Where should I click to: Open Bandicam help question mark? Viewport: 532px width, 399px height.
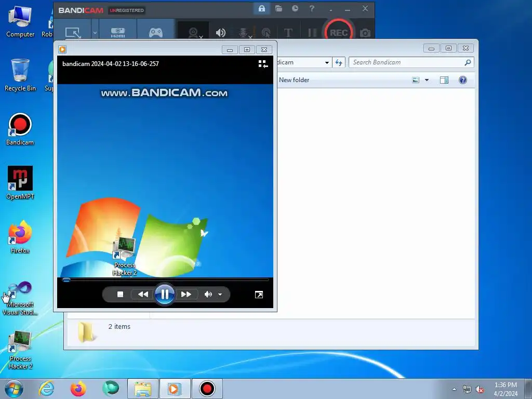312,9
